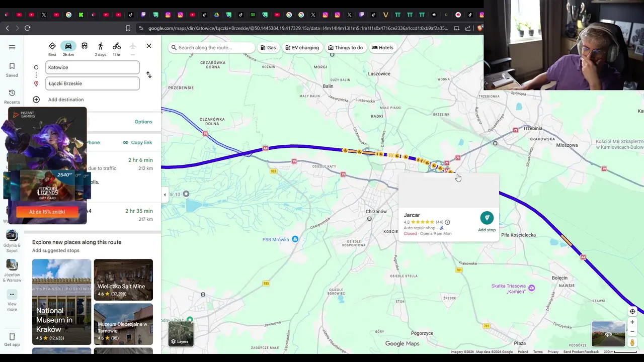The image size is (644, 362).
Task: Edit the Łączki Brzeskie destination field
Action: pyautogui.click(x=93, y=83)
